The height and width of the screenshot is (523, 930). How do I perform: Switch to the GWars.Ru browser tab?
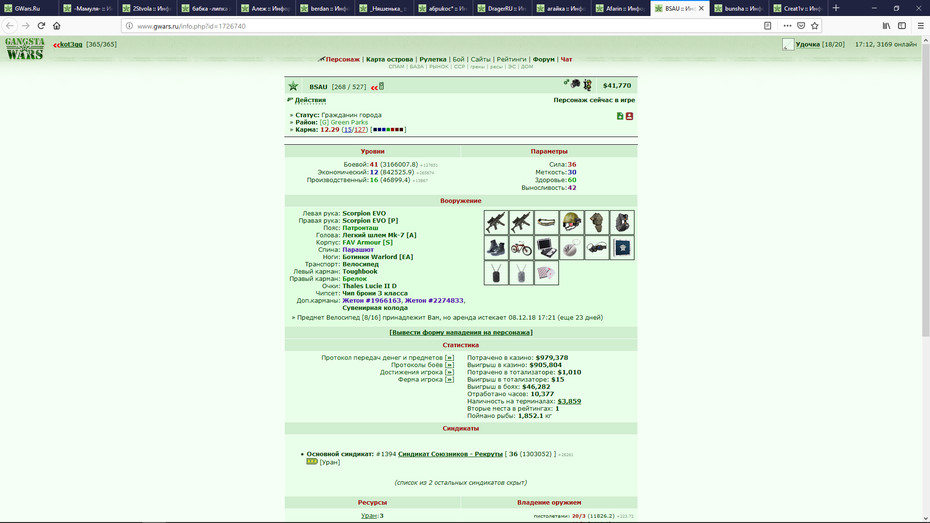(29, 8)
